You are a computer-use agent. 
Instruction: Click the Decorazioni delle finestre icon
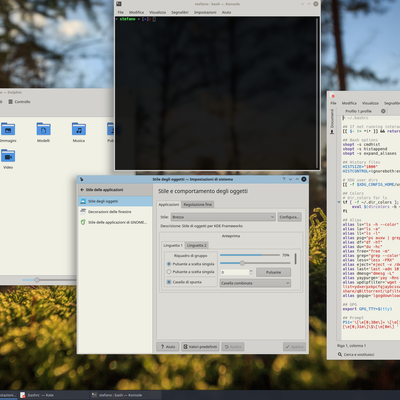pos(83,211)
